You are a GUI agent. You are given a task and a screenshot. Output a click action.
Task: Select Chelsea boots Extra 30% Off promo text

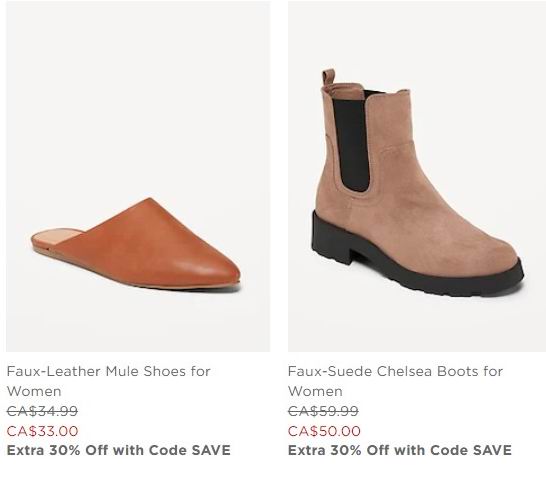(x=400, y=450)
